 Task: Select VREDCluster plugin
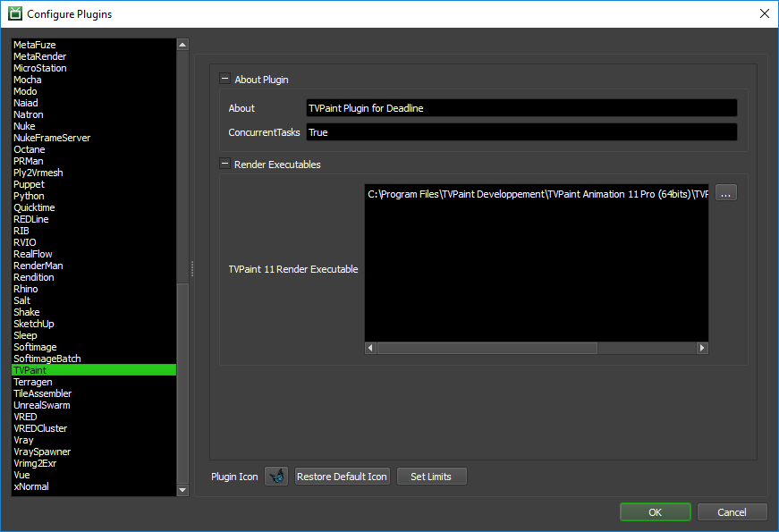tap(94, 428)
